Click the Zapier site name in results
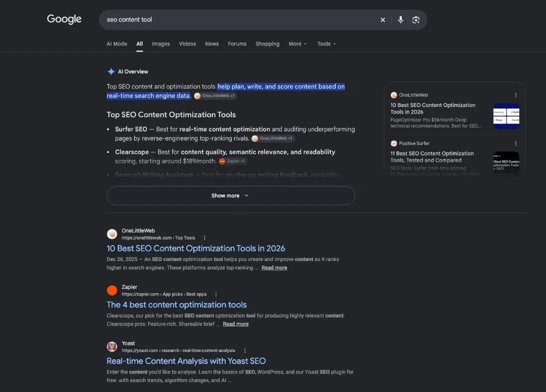 (129, 287)
